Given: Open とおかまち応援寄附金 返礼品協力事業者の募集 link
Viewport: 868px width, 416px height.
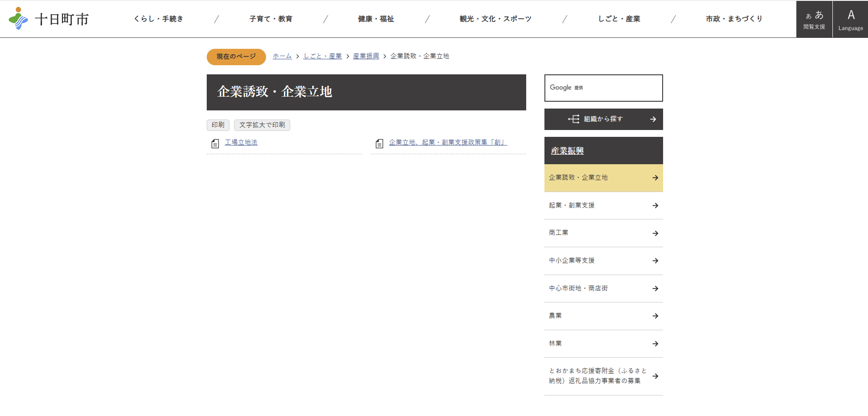Looking at the screenshot, I should pyautogui.click(x=604, y=376).
